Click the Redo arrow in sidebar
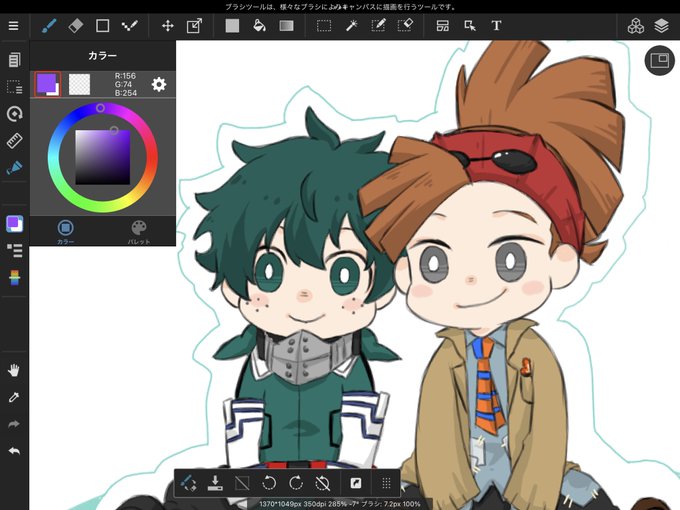Viewport: 680px width, 510px height. (14, 424)
